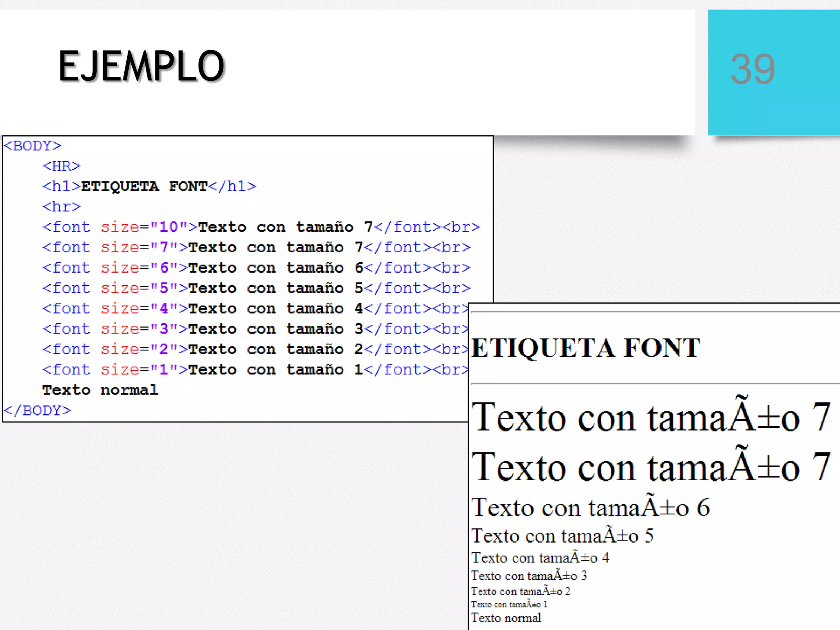Click the lowercase <hr> tag line
The image size is (840, 630).
tap(62, 207)
